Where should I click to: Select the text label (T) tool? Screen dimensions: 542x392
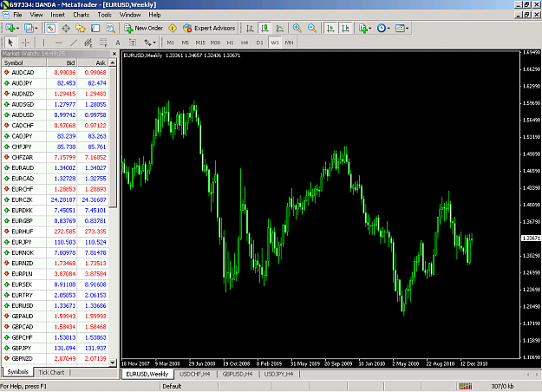point(133,42)
